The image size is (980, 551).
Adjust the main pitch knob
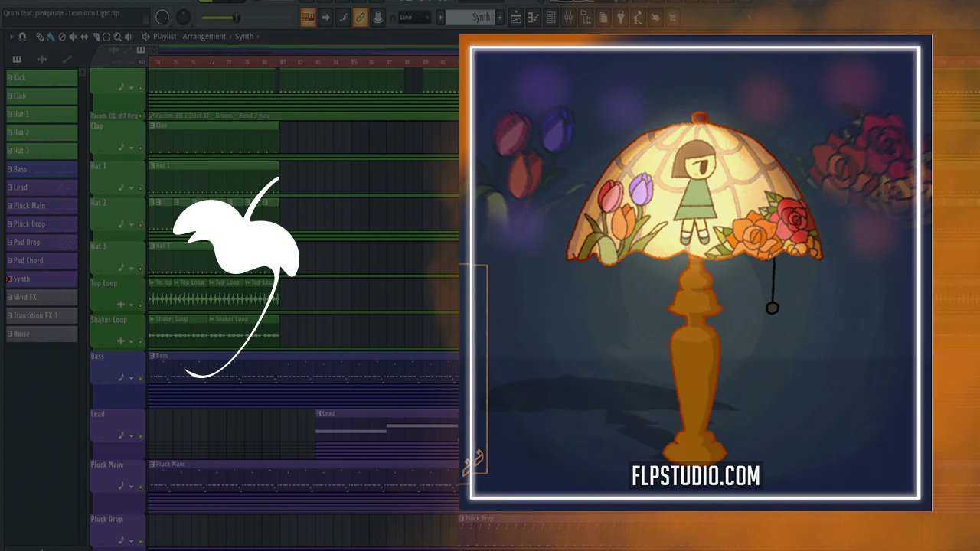point(184,17)
